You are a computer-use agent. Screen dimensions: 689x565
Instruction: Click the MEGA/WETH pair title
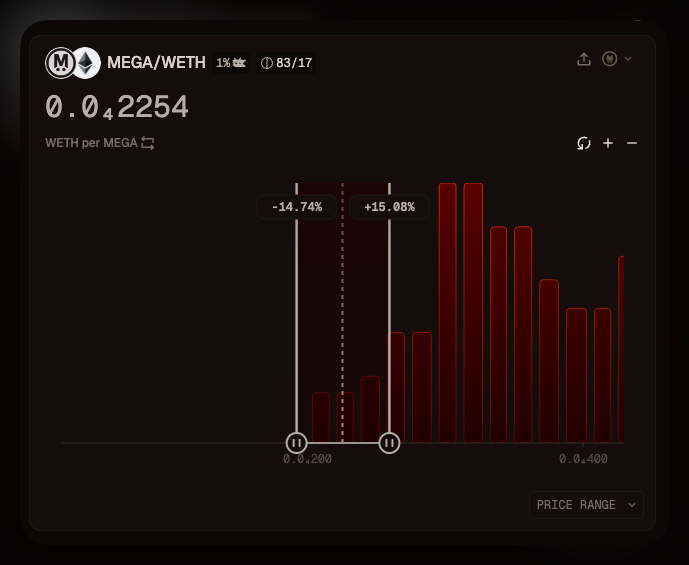point(156,63)
